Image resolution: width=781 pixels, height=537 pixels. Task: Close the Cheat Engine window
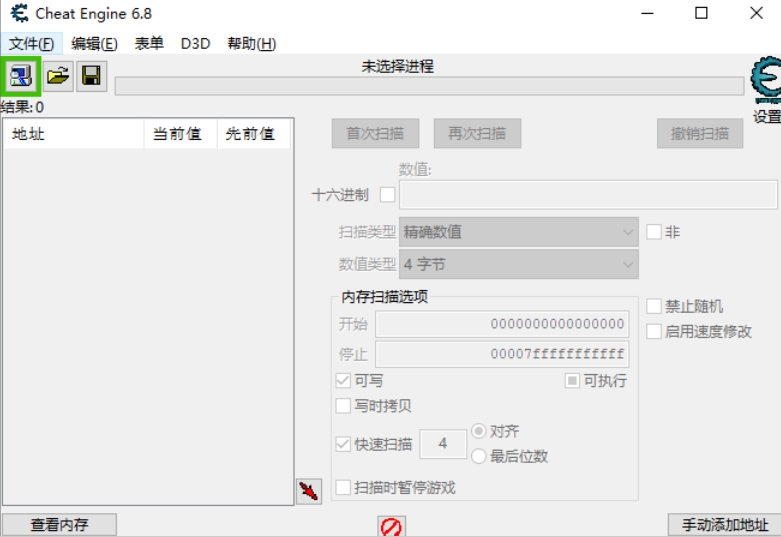point(756,13)
